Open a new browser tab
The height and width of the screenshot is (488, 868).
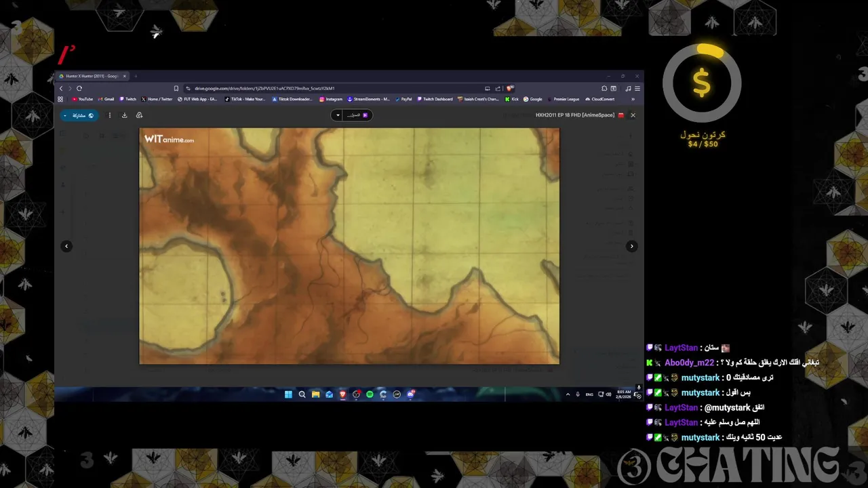pos(135,76)
